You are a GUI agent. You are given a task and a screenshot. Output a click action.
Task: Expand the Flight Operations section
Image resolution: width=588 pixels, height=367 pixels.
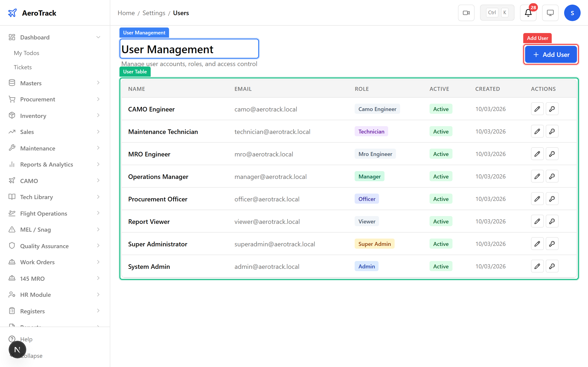[98, 213]
